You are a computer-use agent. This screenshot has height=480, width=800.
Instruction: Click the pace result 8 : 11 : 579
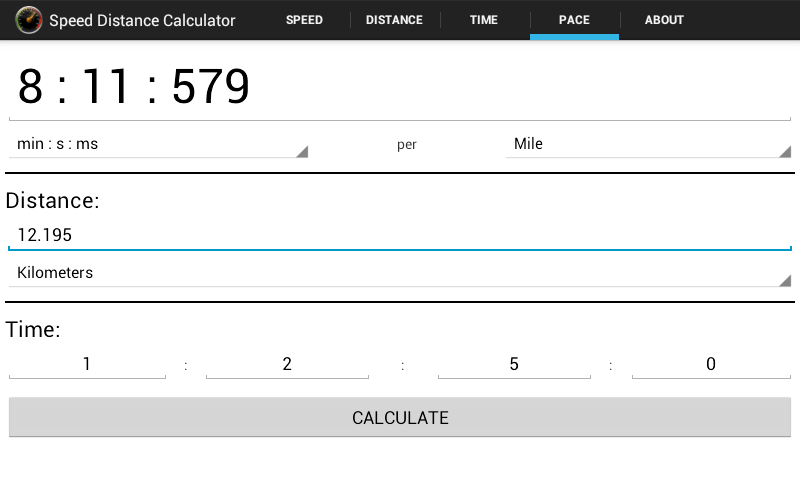[134, 88]
